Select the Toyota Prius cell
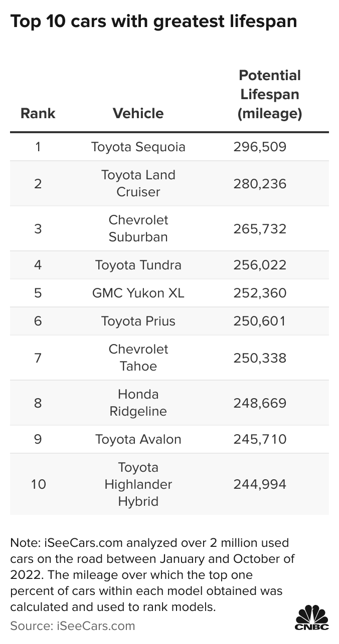The height and width of the screenshot is (644, 339). pyautogui.click(x=138, y=321)
